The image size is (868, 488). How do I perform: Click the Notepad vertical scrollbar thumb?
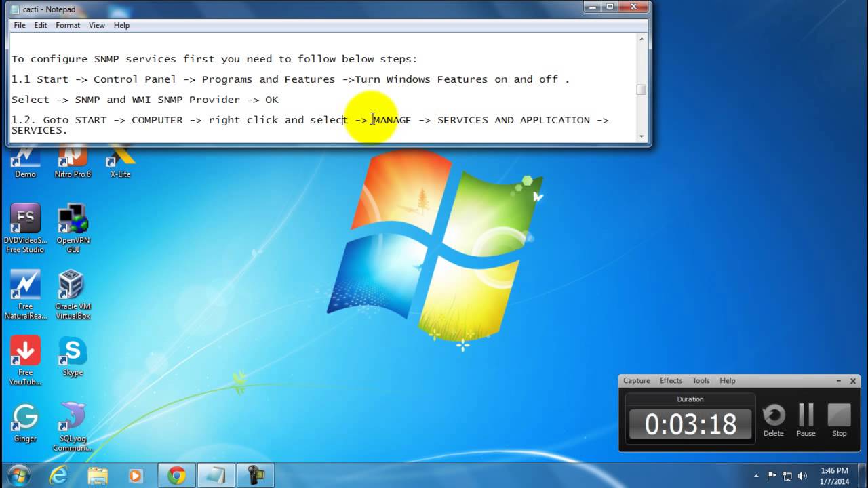tap(642, 89)
